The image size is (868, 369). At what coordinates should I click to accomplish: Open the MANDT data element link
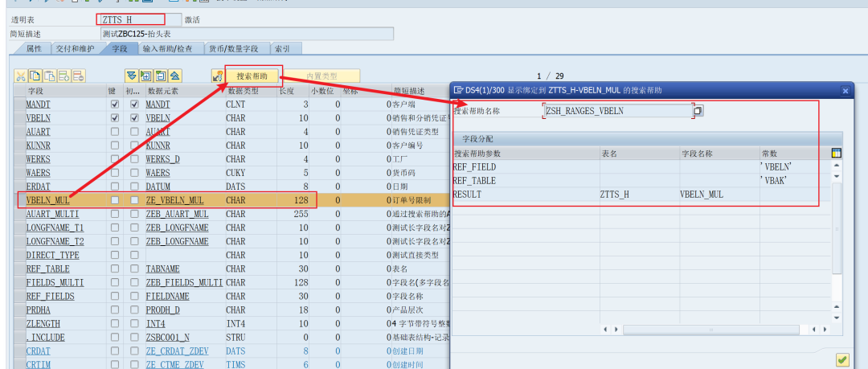click(158, 105)
